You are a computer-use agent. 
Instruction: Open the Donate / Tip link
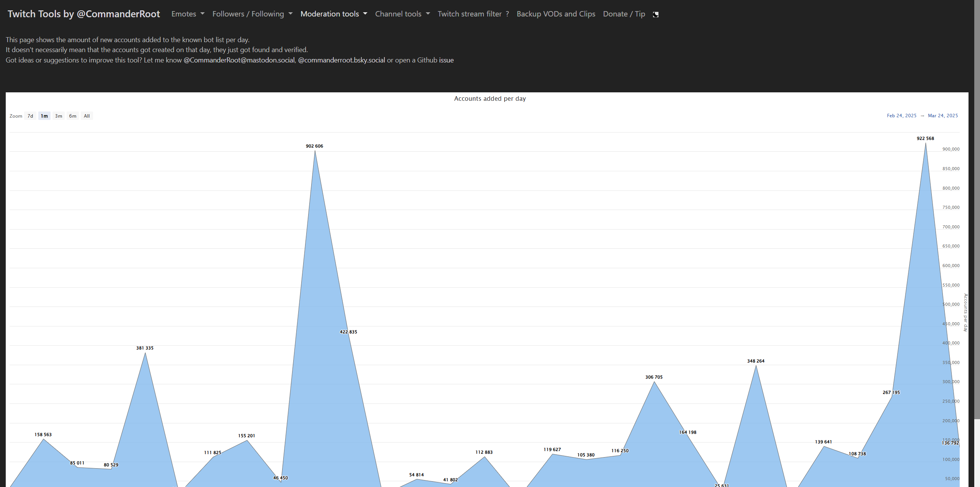point(624,14)
